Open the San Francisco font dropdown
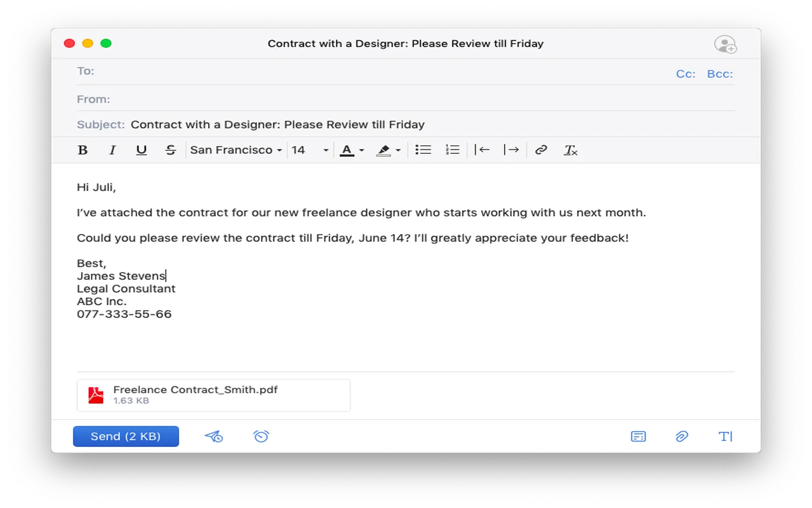Image resolution: width=812 pixels, height=508 pixels. click(236, 150)
